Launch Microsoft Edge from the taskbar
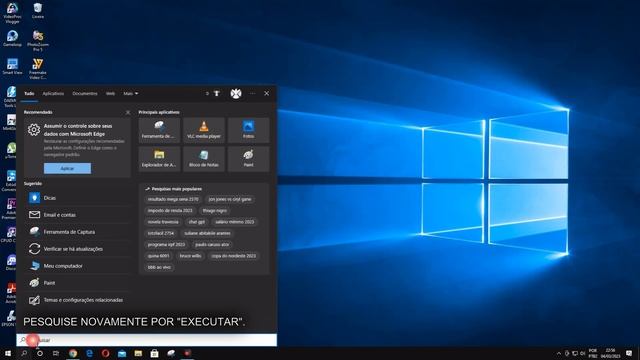Viewport: 640px width, 360px height. pyautogui.click(x=89, y=353)
